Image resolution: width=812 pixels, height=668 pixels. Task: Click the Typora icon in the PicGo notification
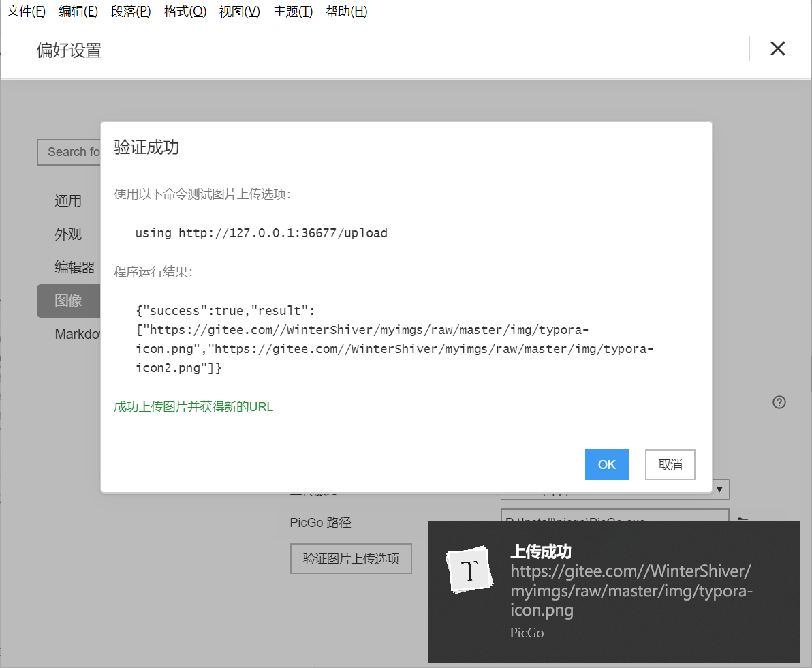pos(469,571)
